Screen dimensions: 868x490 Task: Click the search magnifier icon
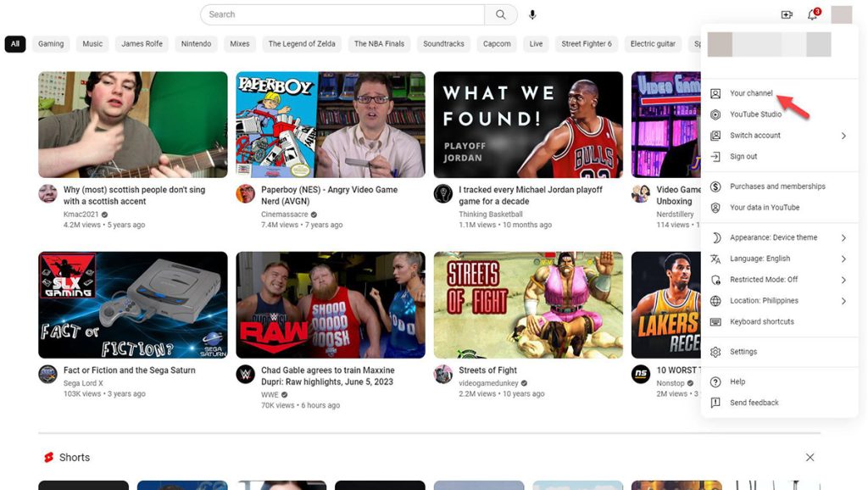[x=500, y=14]
